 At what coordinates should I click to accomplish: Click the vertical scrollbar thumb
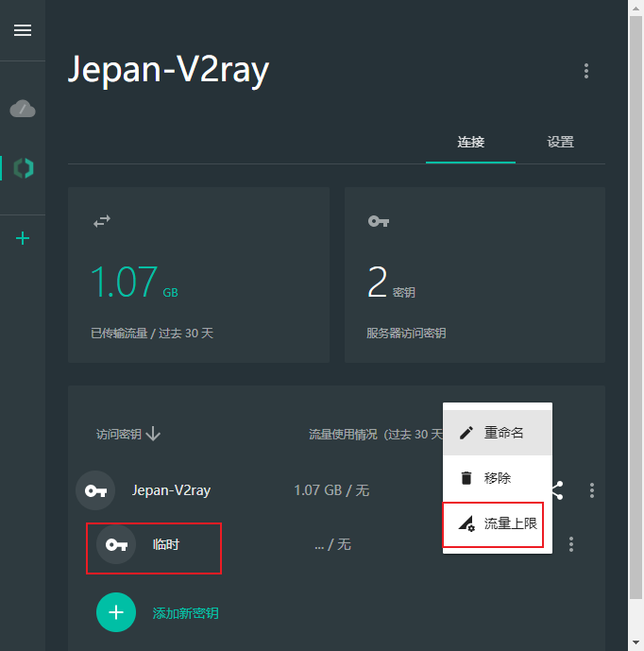(636, 307)
